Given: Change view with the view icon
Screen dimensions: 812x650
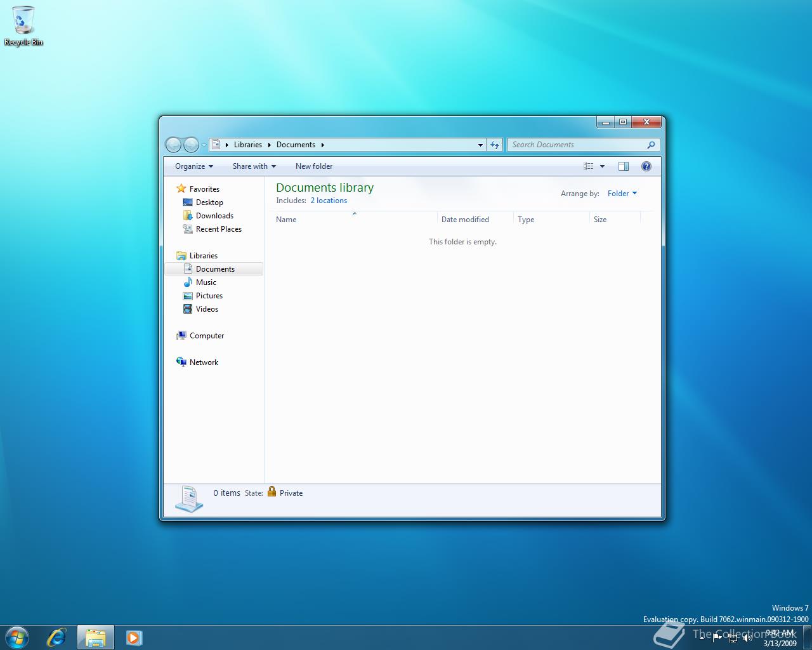Looking at the screenshot, I should (589, 166).
